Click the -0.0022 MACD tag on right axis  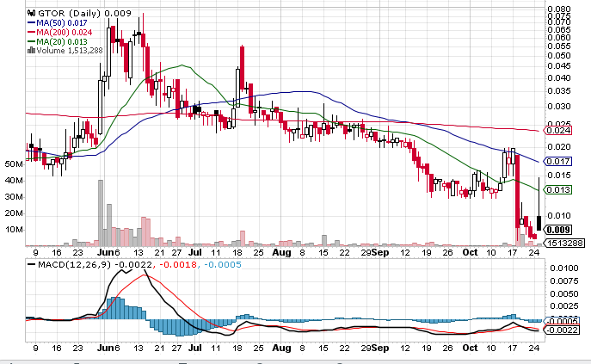(562, 330)
